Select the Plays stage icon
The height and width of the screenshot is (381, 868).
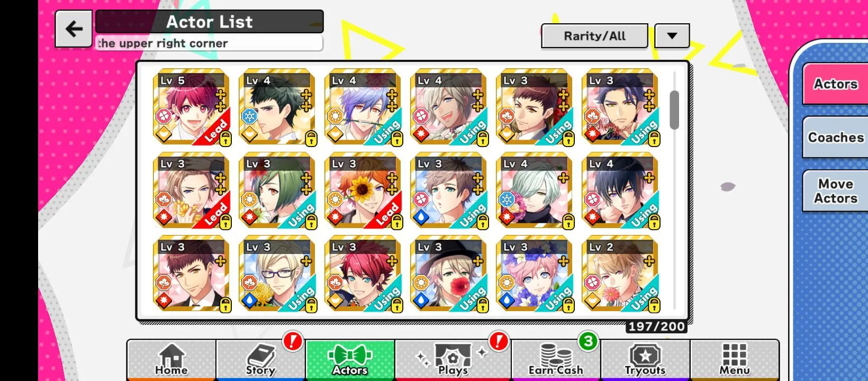click(453, 359)
